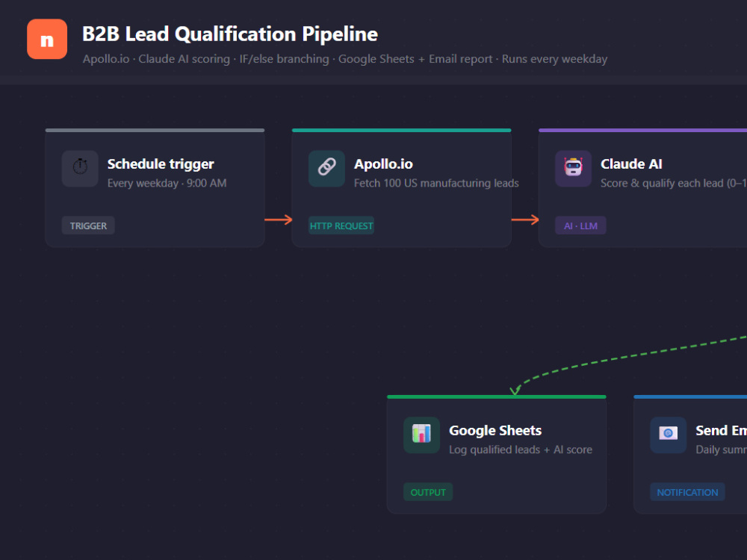Click the teal color bar atop Apollo.io node

coord(402,130)
